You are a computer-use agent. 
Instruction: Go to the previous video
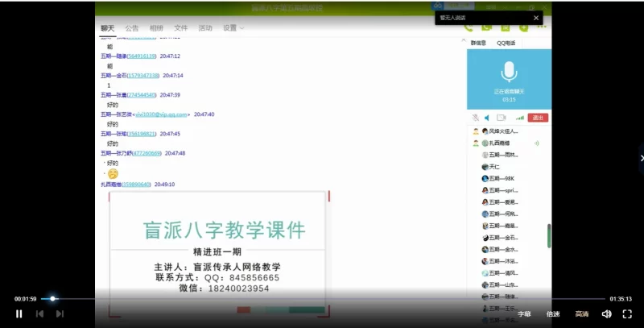coord(39,313)
